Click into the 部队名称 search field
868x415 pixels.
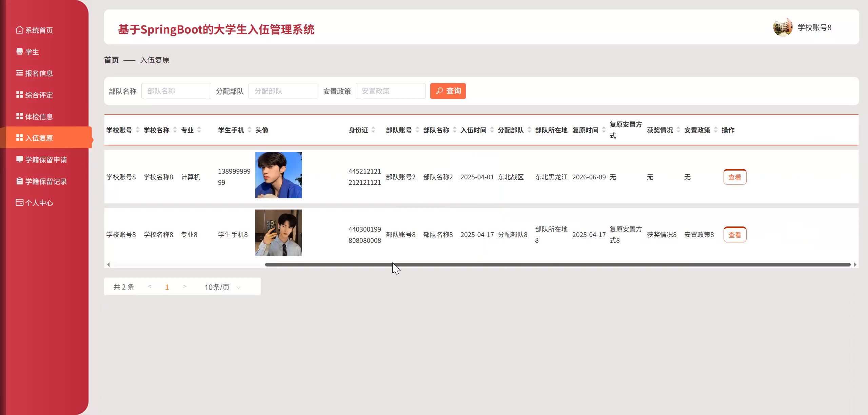pyautogui.click(x=176, y=91)
